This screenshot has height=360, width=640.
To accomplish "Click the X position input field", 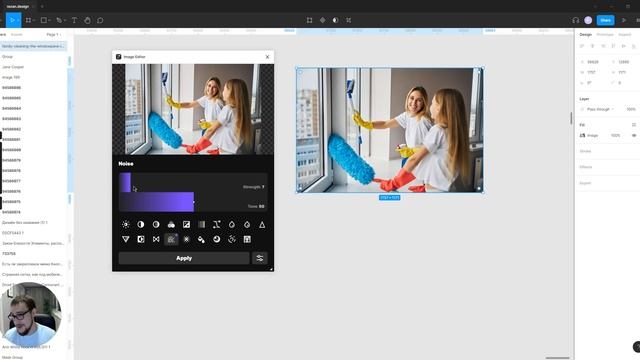I will point(593,62).
